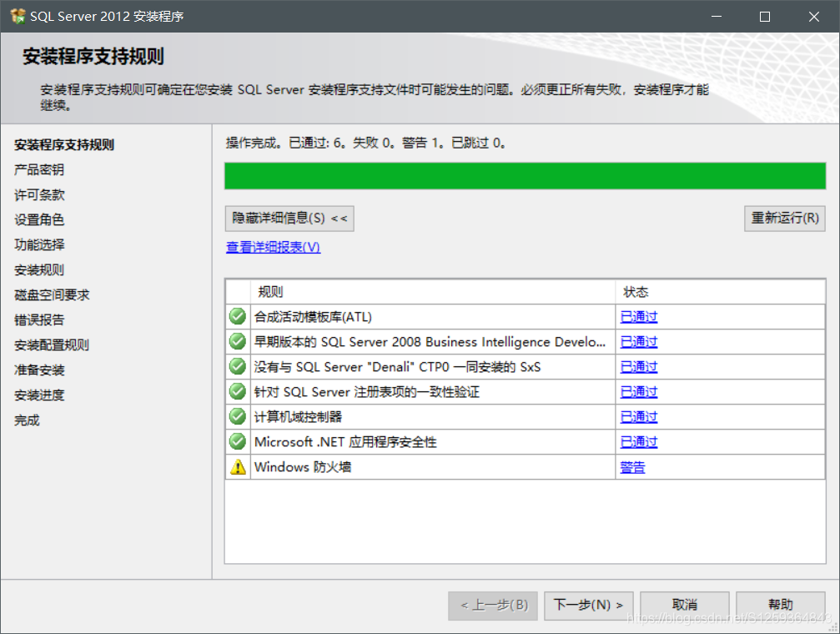Click rule text 没有与 SQL Server "Denali" CTP0 一同安装的 SxS
The image size is (840, 634).
click(397, 367)
